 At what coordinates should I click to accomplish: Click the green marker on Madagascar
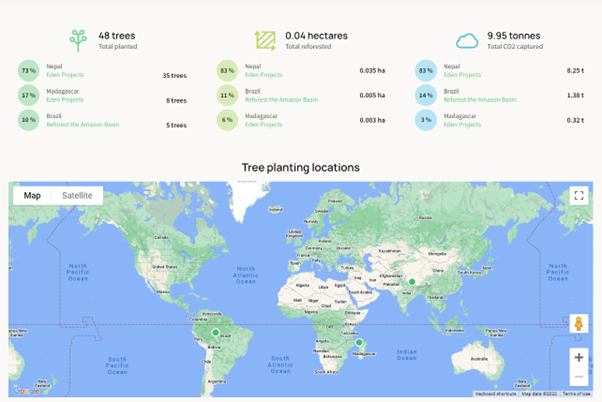(x=359, y=343)
